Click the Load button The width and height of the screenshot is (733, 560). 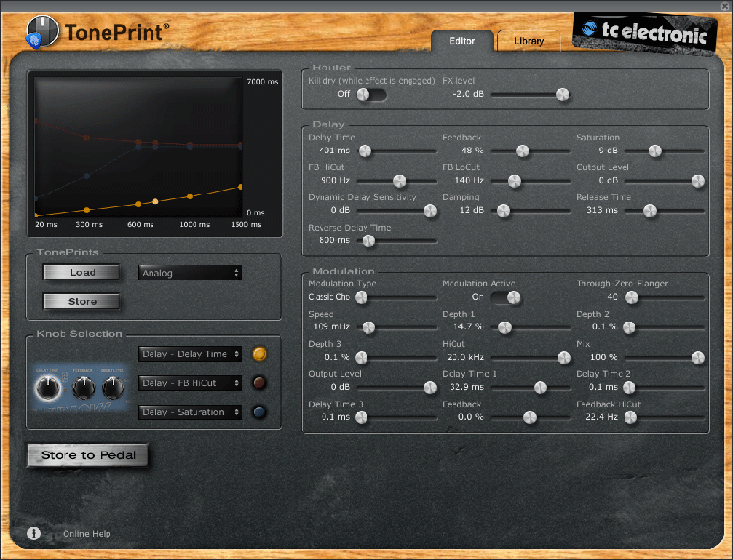point(82,272)
